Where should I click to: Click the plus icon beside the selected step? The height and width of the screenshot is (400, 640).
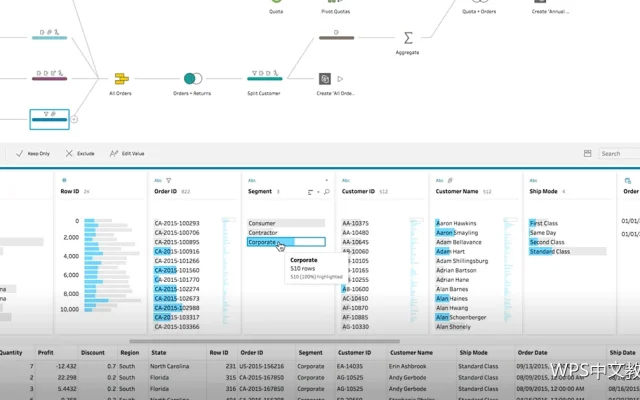74,120
